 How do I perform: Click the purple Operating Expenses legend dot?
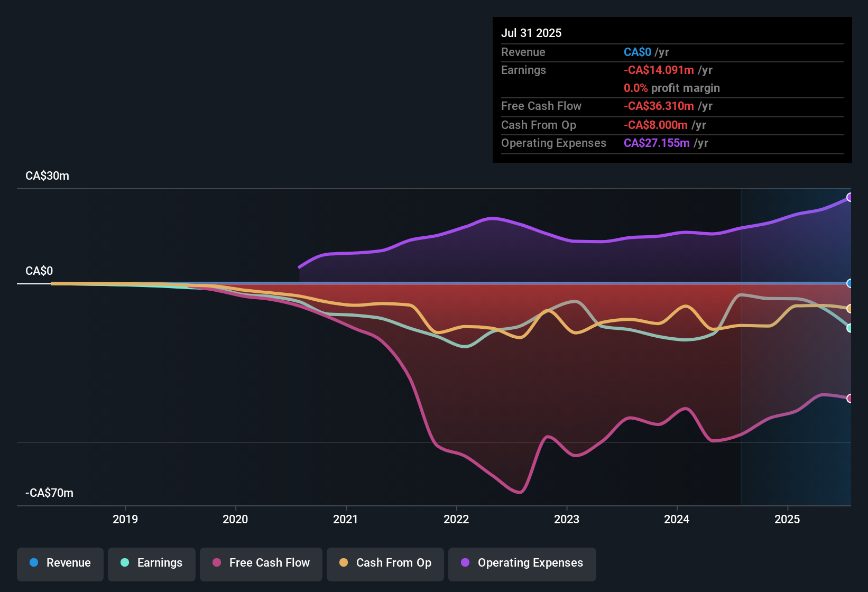465,562
